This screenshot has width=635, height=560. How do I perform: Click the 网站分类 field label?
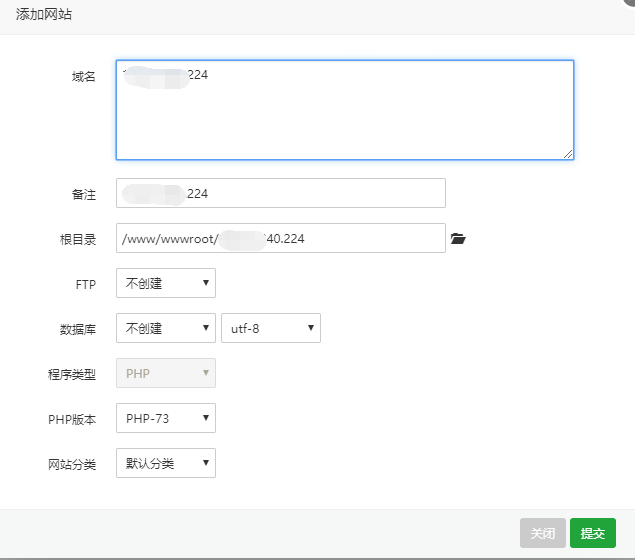[71, 464]
